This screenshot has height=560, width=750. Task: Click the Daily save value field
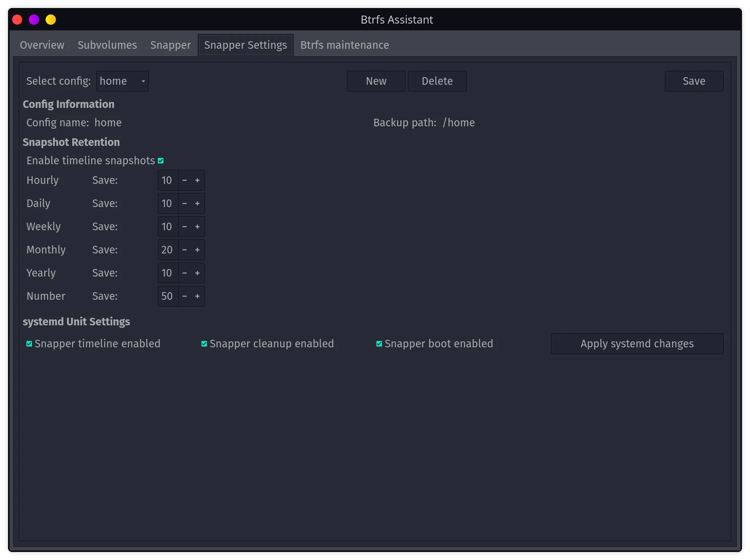[168, 203]
